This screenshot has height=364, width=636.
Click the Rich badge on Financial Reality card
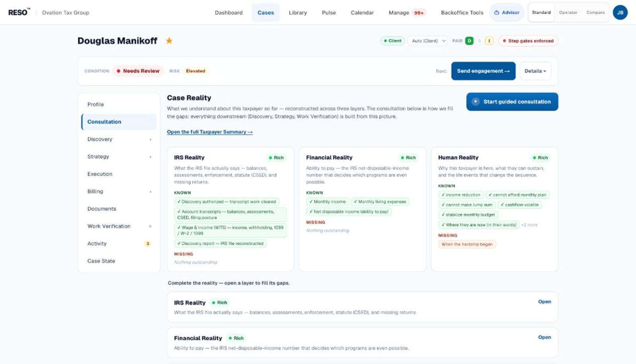tap(408, 158)
